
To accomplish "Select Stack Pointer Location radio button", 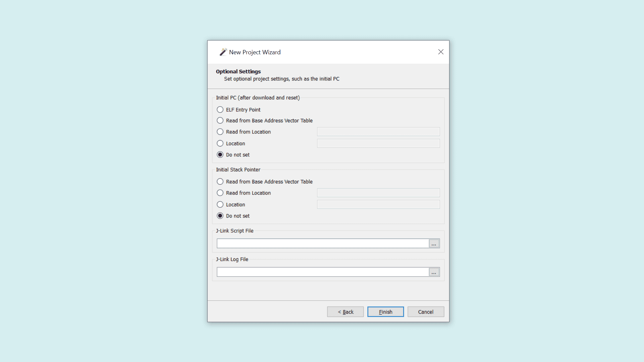I will coord(220,204).
